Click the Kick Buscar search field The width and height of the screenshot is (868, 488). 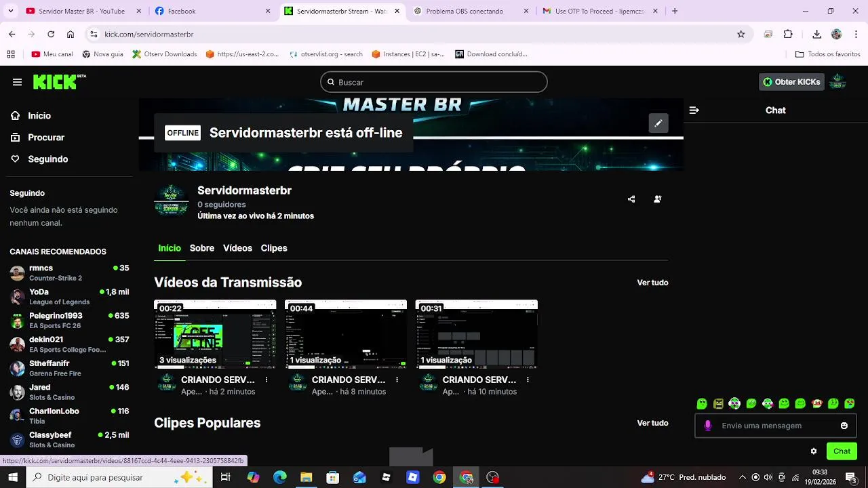tap(434, 82)
